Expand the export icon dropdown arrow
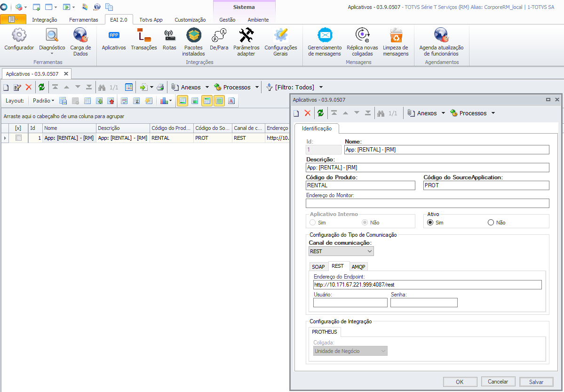The height and width of the screenshot is (392, 564). (x=151, y=87)
